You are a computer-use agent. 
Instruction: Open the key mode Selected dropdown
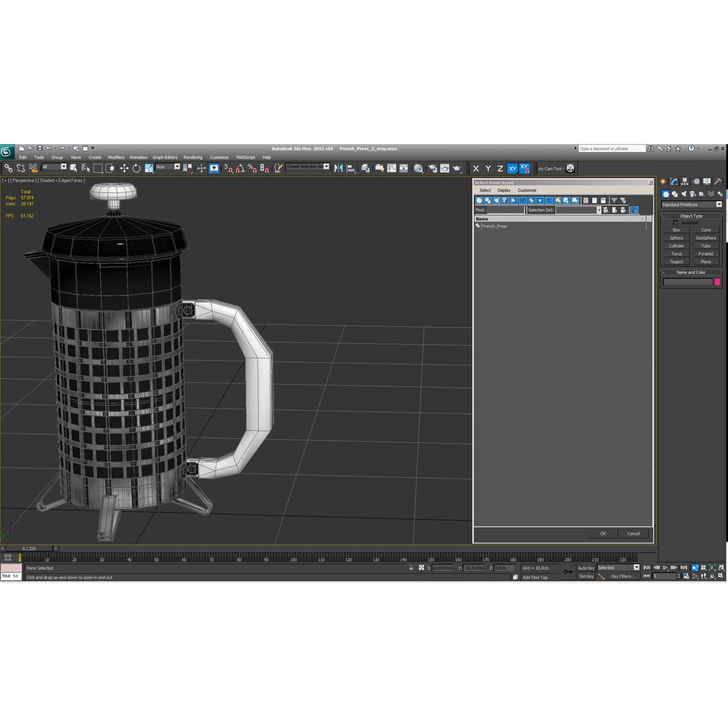pyautogui.click(x=618, y=568)
